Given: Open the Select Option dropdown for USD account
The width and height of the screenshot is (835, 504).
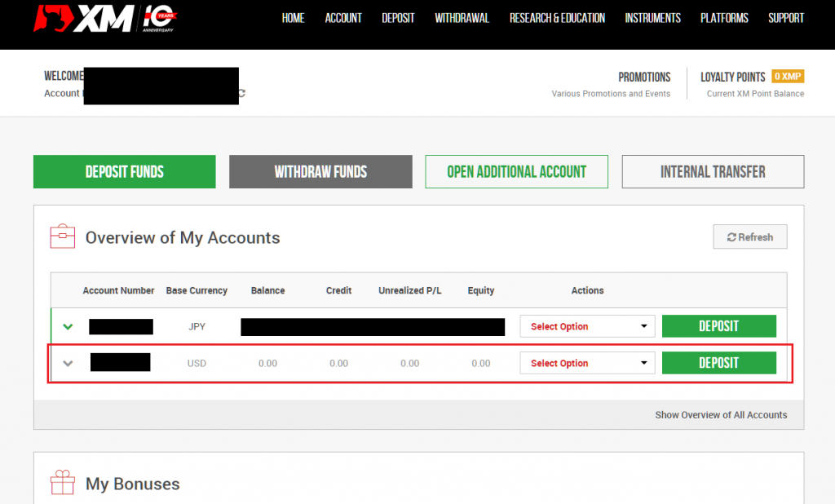Looking at the screenshot, I should 587,363.
